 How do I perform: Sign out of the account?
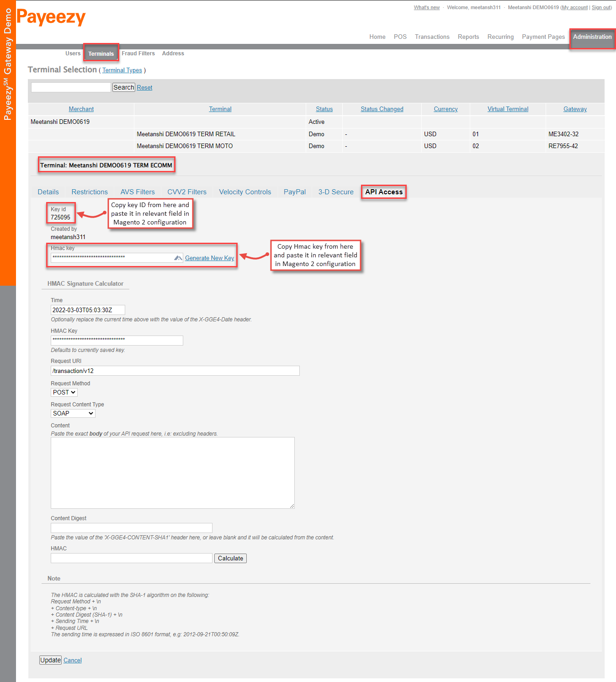click(601, 7)
